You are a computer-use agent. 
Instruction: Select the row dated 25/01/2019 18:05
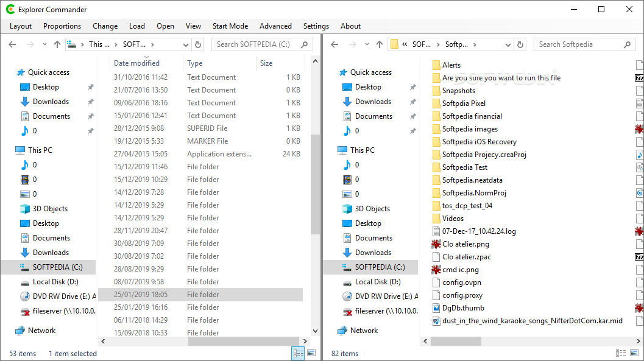click(200, 295)
